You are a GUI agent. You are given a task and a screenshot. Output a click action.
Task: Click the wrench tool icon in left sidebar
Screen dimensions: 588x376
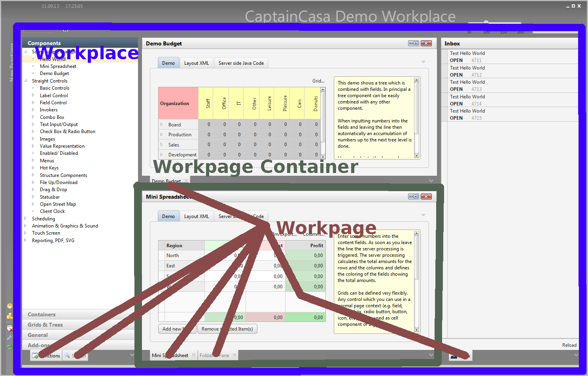pos(9,338)
